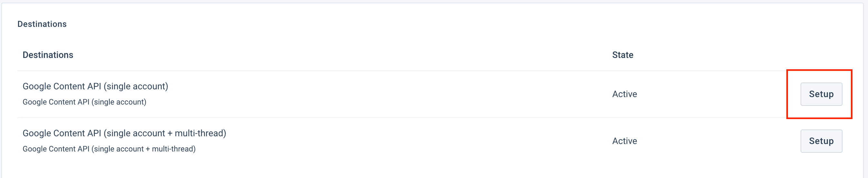Image resolution: width=868 pixels, height=178 pixels.
Task: Configure the second listed destination via Setup
Action: [821, 141]
